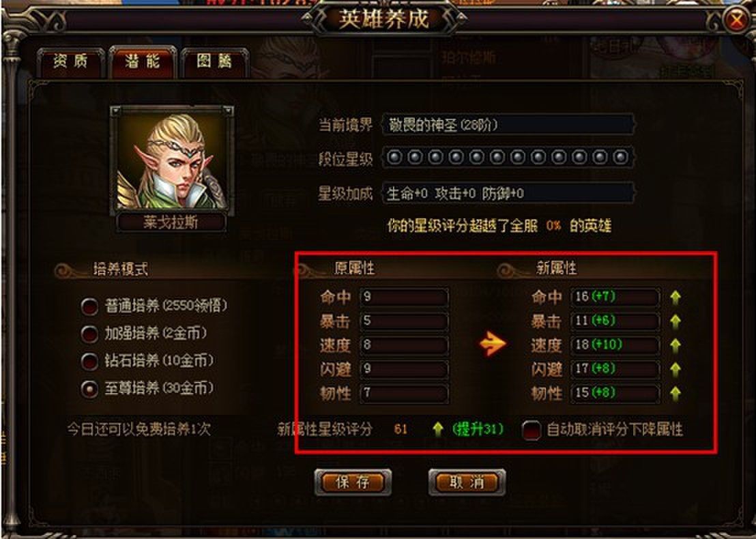Click the green up arrow beside 闪避
This screenshot has height=539, width=756.
[675, 369]
